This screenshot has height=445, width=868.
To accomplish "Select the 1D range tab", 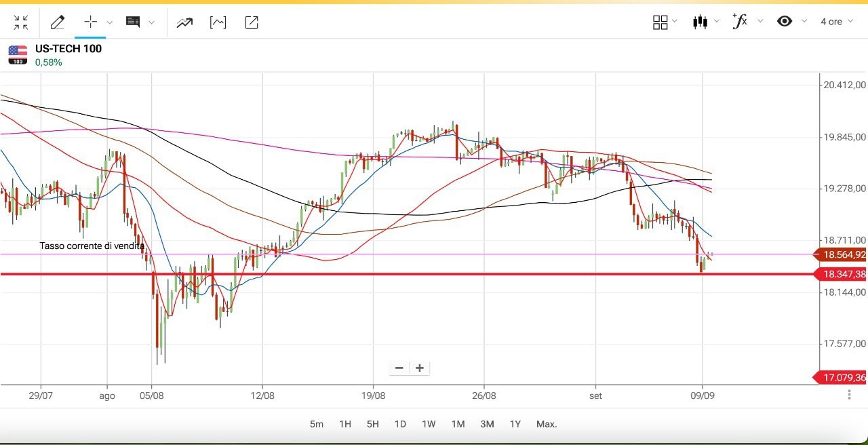I will 400,424.
